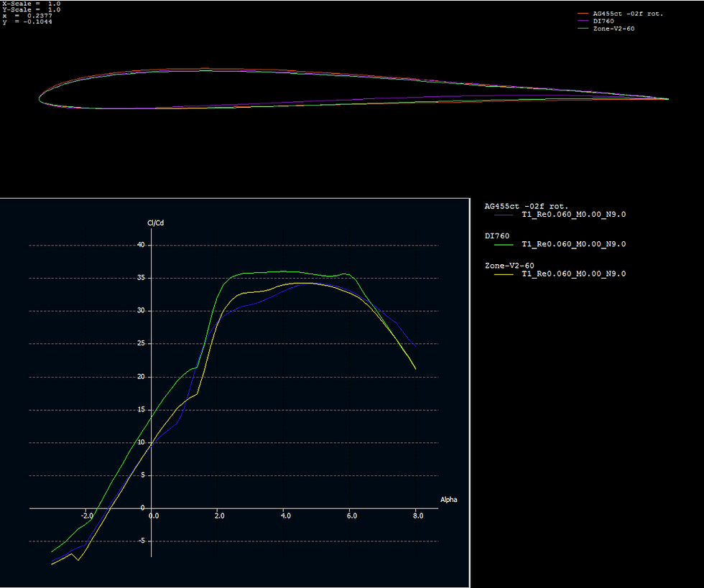
Task: Click the X-Scale = 1.0 readout
Action: click(32, 4)
